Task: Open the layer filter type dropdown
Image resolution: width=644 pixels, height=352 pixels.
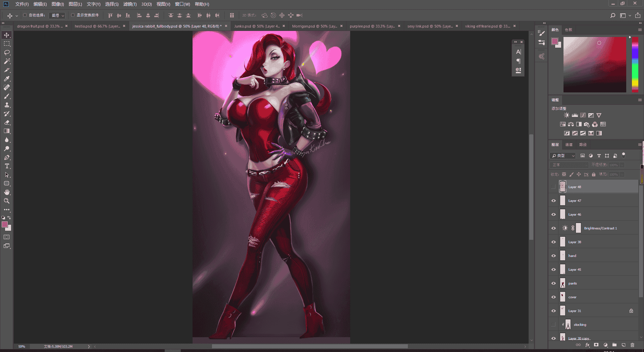Action: (x=563, y=156)
